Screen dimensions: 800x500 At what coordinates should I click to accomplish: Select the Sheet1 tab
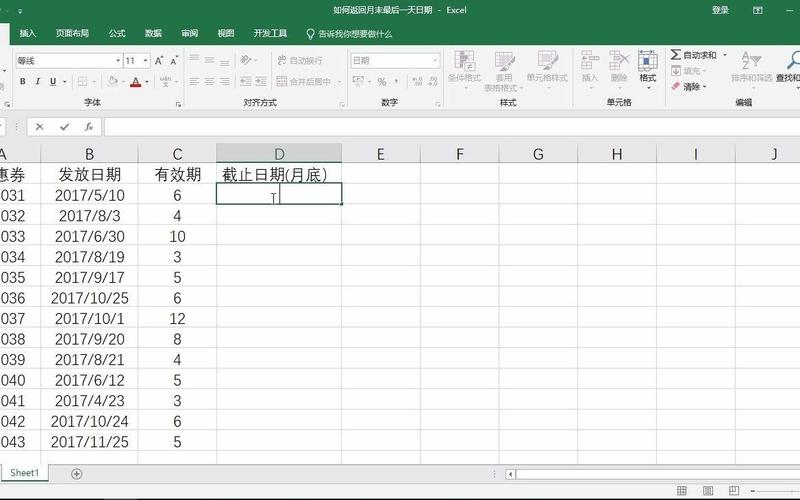click(x=24, y=473)
